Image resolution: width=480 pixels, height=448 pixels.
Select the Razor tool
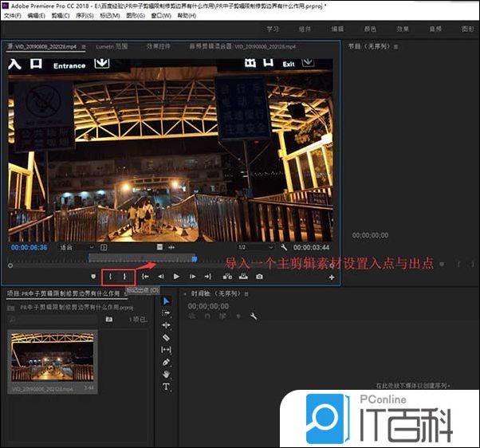click(x=166, y=337)
